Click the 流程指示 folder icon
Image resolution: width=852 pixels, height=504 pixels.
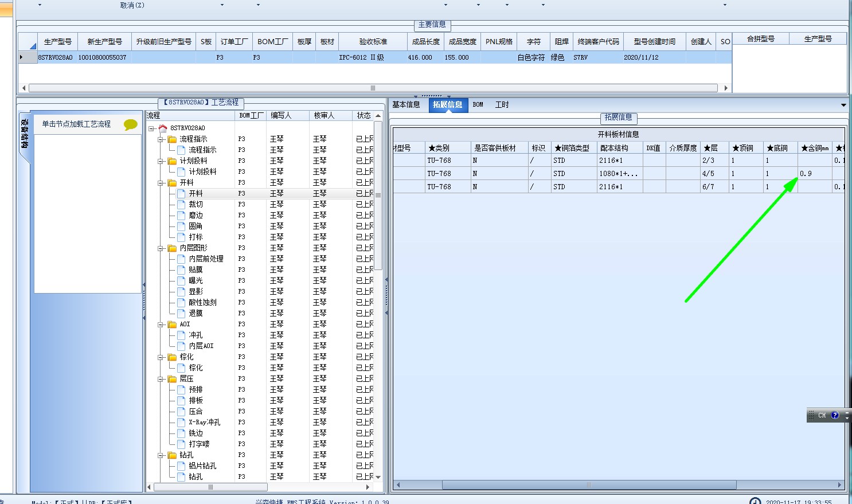(x=172, y=139)
